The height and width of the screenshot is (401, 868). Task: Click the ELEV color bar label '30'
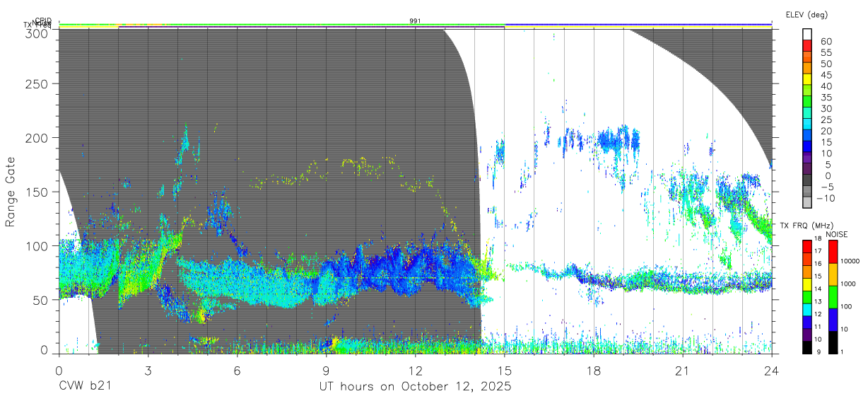(825, 108)
